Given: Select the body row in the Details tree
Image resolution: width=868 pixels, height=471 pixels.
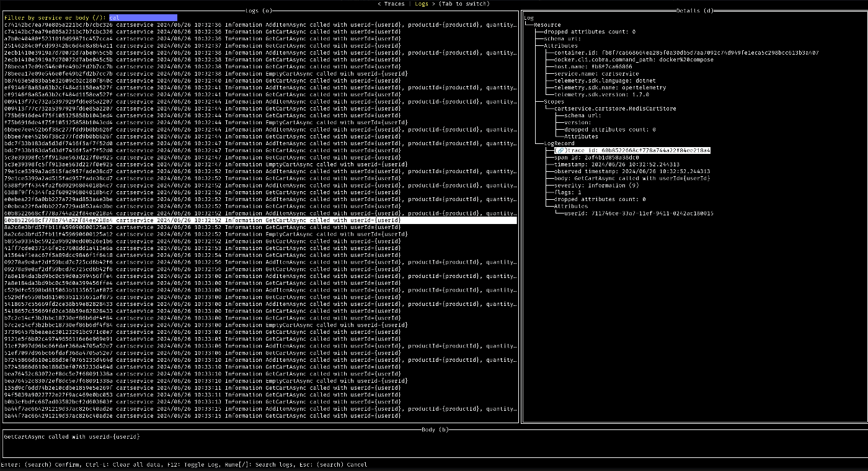Looking at the screenshot, I should [632, 178].
